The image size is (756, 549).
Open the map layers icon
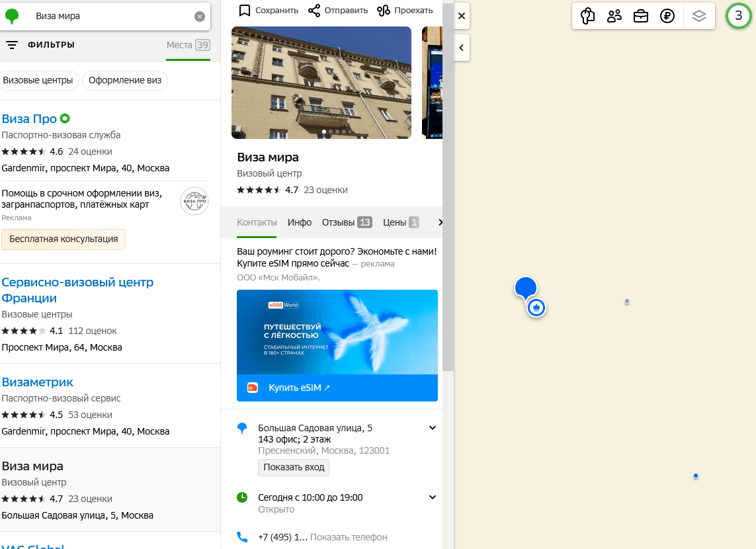pos(699,16)
